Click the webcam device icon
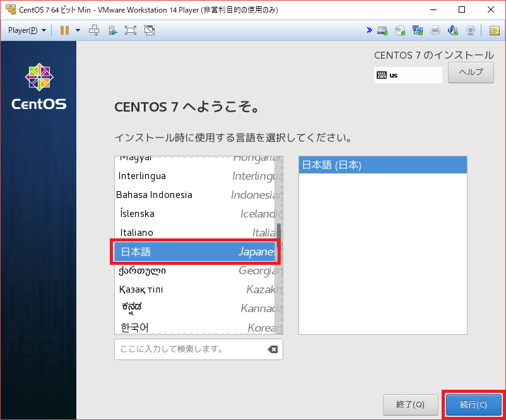This screenshot has width=506, height=420. coord(471,31)
